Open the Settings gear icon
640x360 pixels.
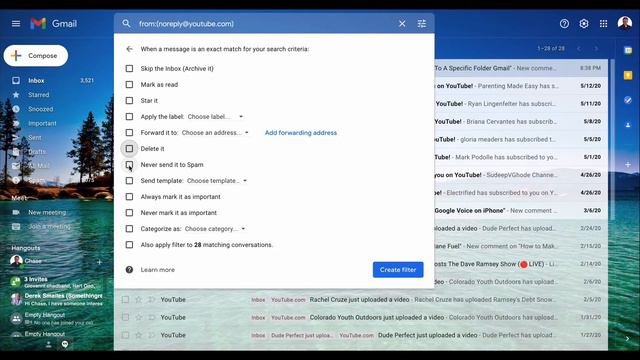click(x=584, y=24)
